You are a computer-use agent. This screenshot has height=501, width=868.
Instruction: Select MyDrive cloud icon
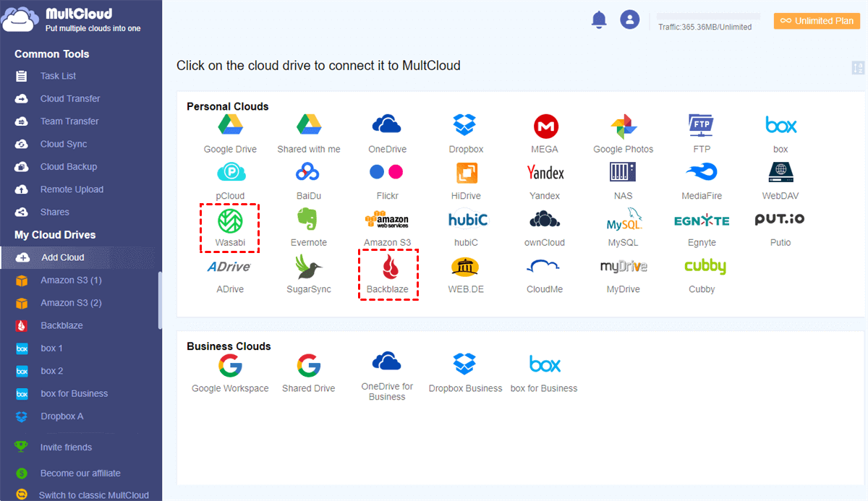coord(624,266)
